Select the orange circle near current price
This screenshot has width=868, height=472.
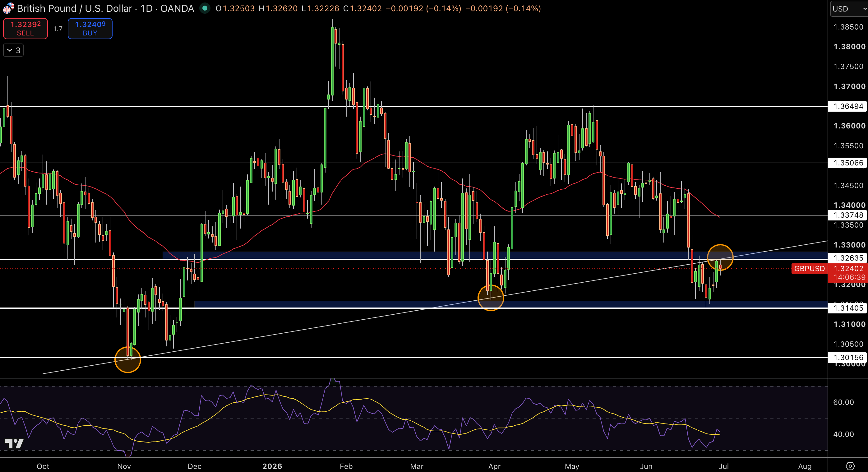[720, 258]
